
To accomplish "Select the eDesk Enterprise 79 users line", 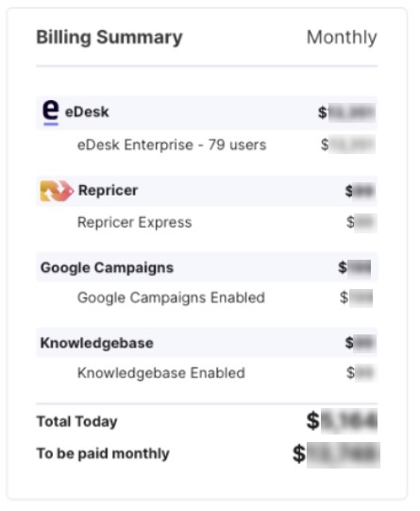I will pyautogui.click(x=172, y=145).
